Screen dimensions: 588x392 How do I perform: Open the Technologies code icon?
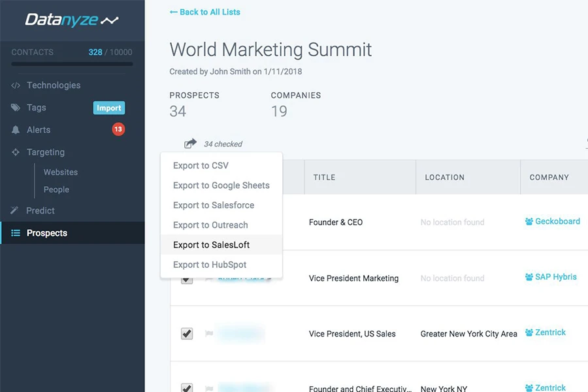[16, 86]
